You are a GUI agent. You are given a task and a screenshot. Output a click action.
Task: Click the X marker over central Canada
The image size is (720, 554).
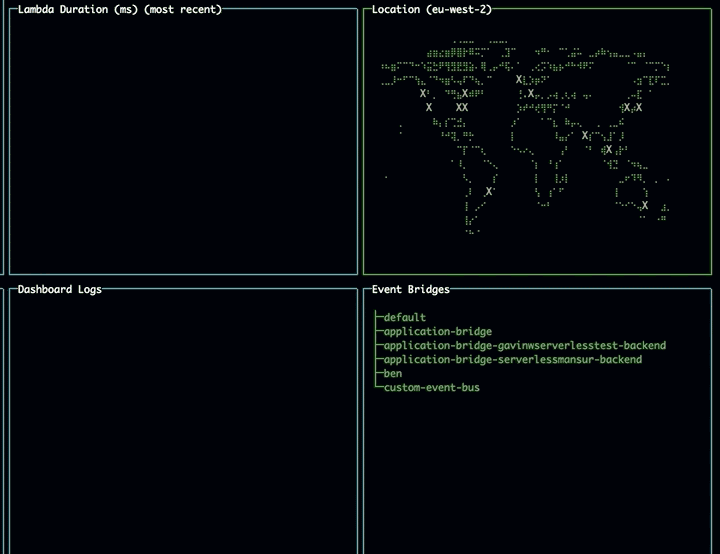coord(465,93)
